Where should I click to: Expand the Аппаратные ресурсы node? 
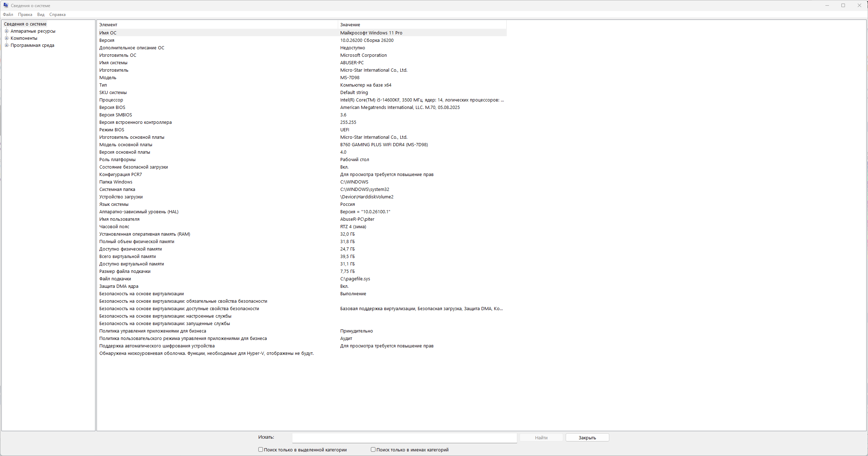[x=6, y=31]
